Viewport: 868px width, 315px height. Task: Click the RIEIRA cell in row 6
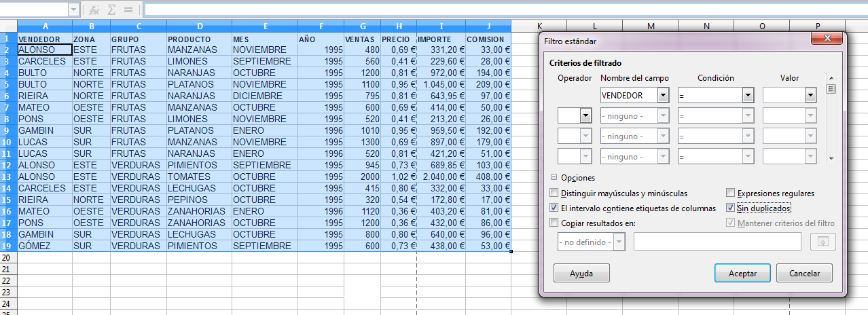(x=44, y=96)
